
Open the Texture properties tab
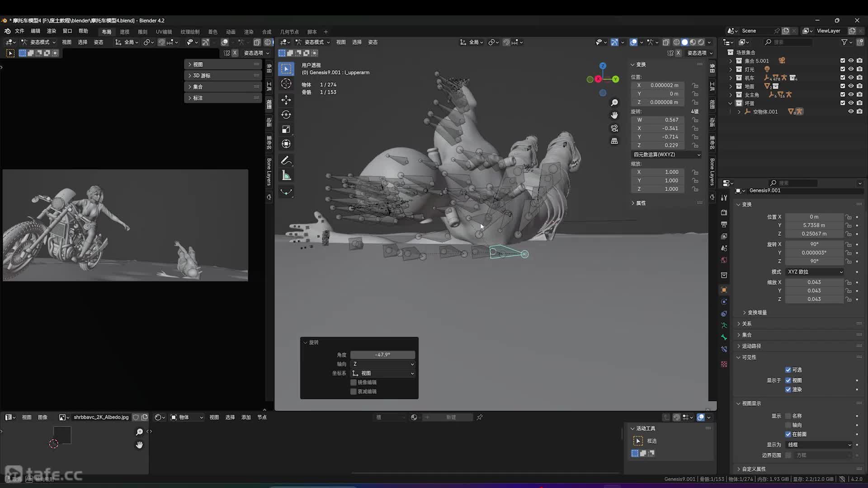[x=724, y=364]
